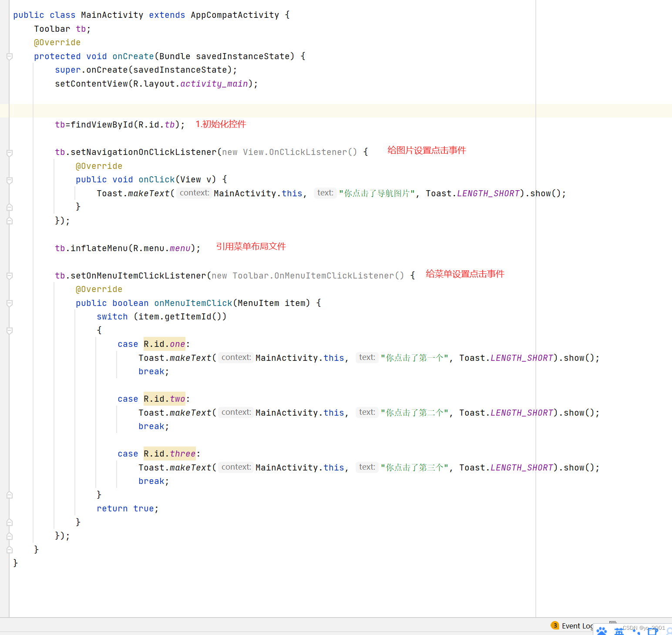Click the grey stacked-windows icon above the watermark
The height and width of the screenshot is (635, 672).
pyautogui.click(x=613, y=623)
